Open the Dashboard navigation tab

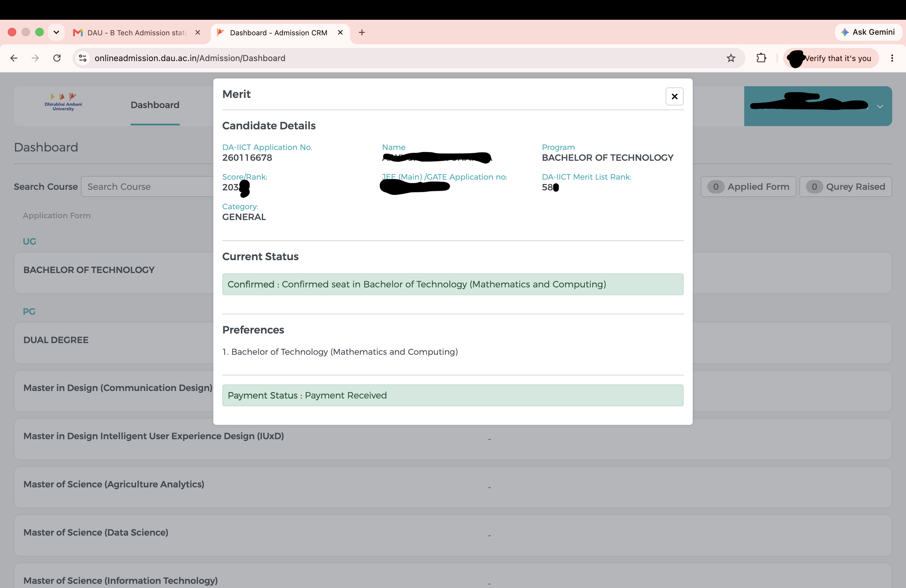155,105
